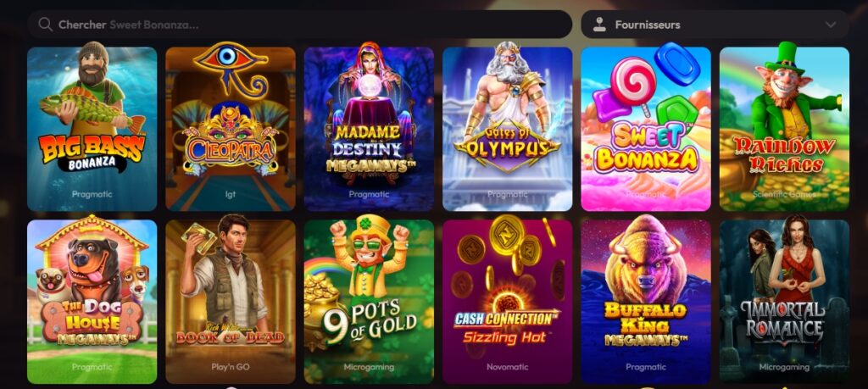Select Madame Destiny Megaways game tile

(x=369, y=129)
